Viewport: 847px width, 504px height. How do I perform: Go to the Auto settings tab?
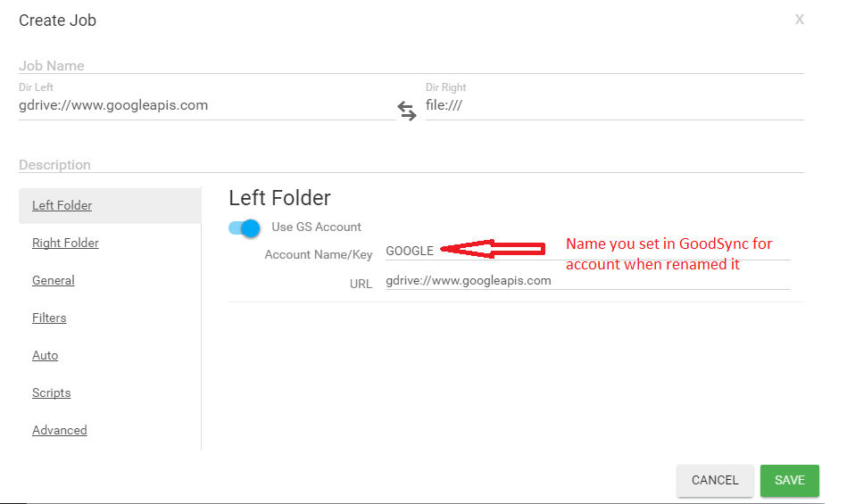(46, 355)
